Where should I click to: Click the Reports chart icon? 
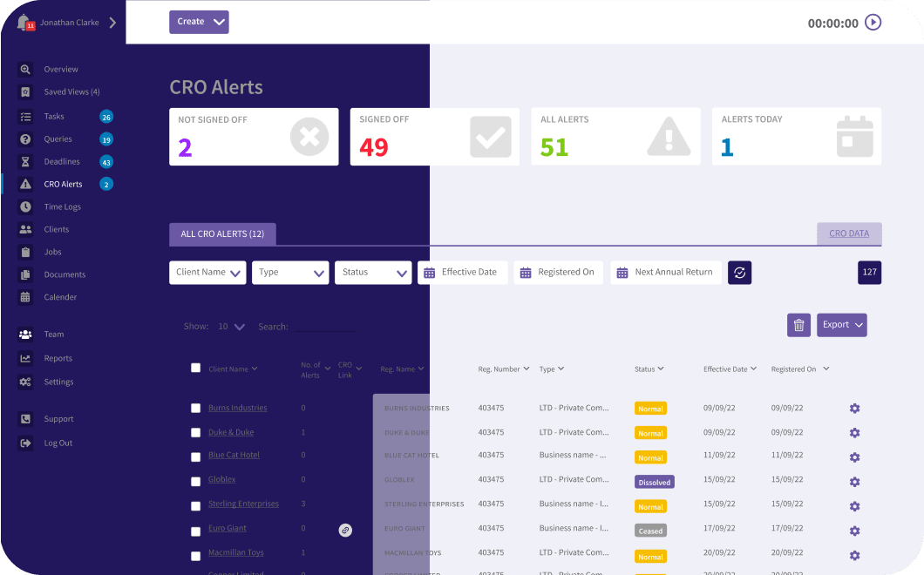[25, 358]
